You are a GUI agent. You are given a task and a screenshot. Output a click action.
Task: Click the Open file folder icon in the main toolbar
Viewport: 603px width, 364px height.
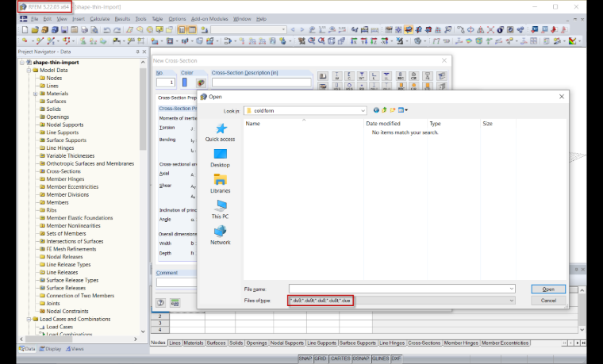point(35,29)
